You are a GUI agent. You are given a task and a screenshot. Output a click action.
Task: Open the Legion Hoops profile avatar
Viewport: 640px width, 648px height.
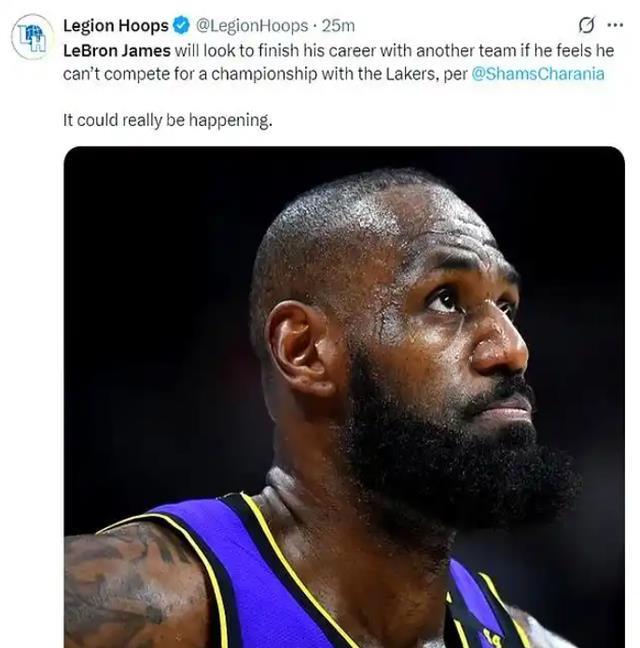[x=32, y=36]
